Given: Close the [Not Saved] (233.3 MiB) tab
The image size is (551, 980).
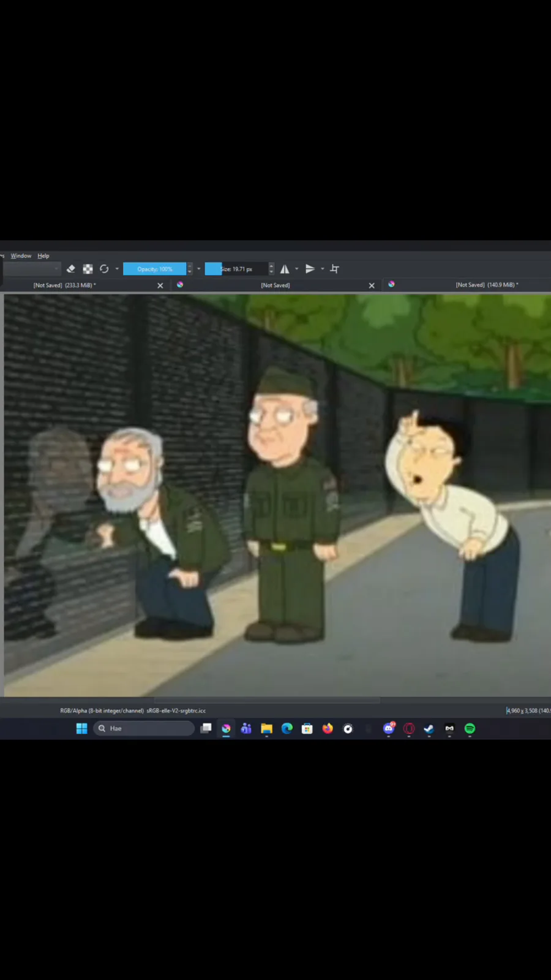Looking at the screenshot, I should coord(160,285).
